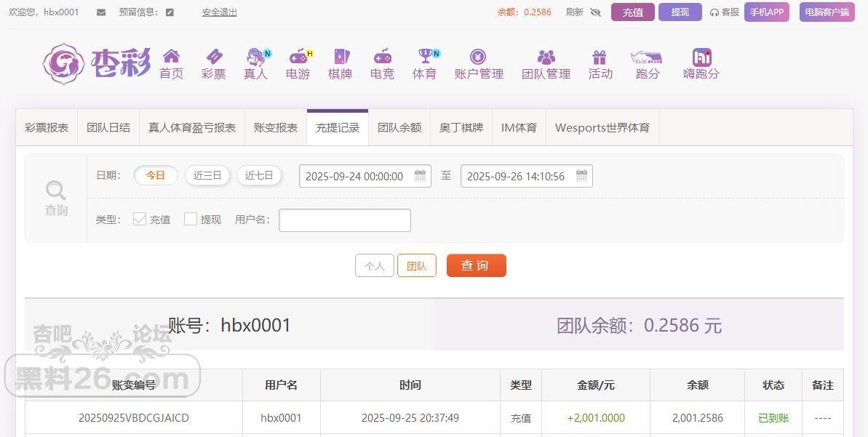This screenshot has width=868, height=437.
Task: Open the mail envelope icon beside username
Action: click(x=100, y=12)
